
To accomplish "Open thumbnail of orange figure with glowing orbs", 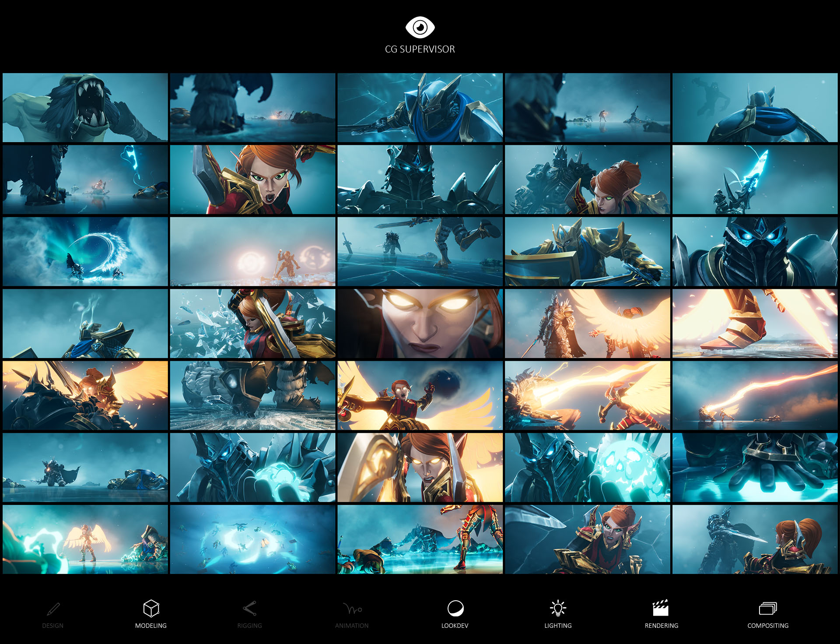I will coord(252,252).
